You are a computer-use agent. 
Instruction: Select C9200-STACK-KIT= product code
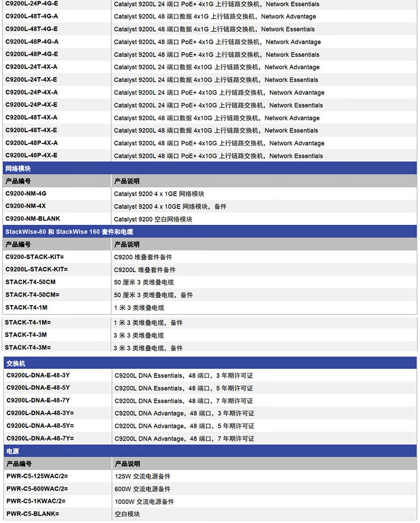(35, 257)
